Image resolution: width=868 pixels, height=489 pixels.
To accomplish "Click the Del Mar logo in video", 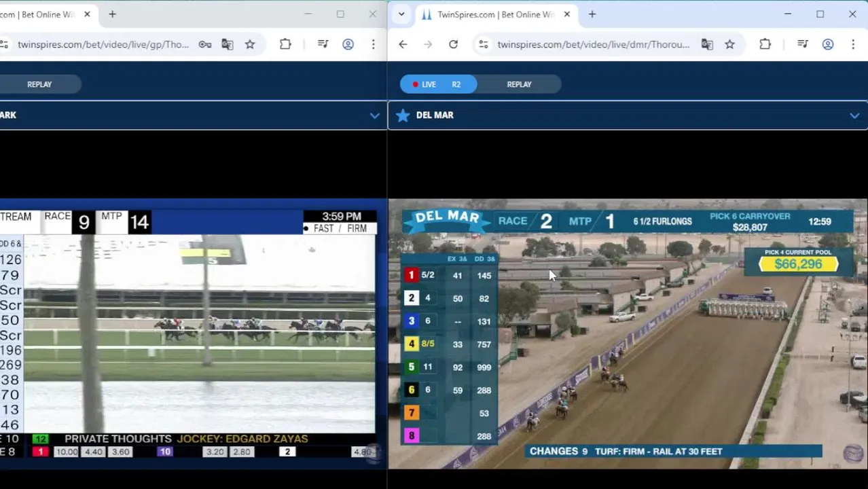I will (x=448, y=219).
